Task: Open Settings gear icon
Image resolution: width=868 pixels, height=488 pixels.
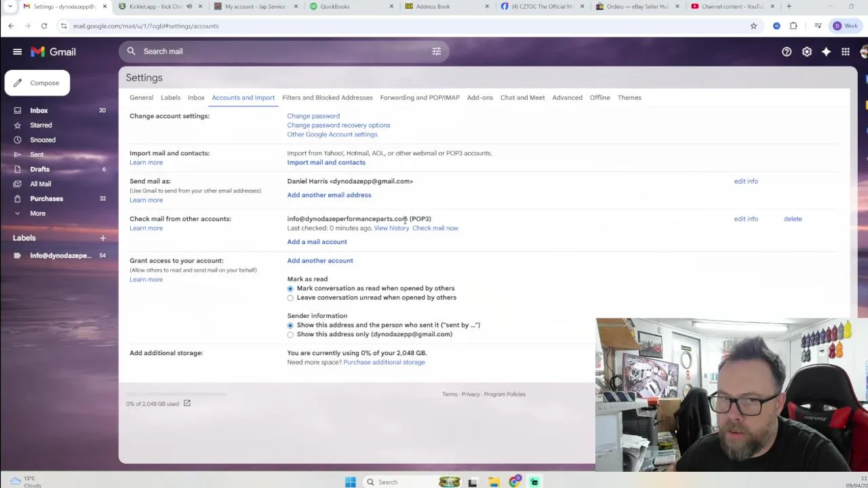Action: point(807,52)
